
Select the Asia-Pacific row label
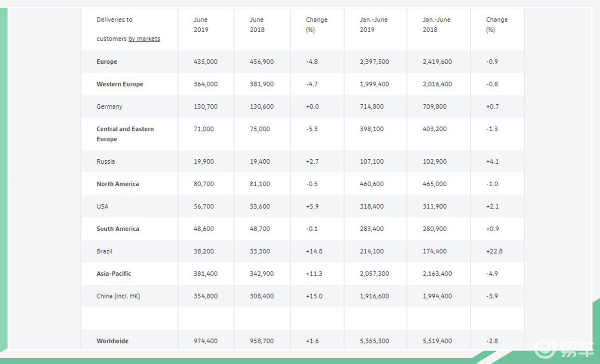(x=114, y=274)
